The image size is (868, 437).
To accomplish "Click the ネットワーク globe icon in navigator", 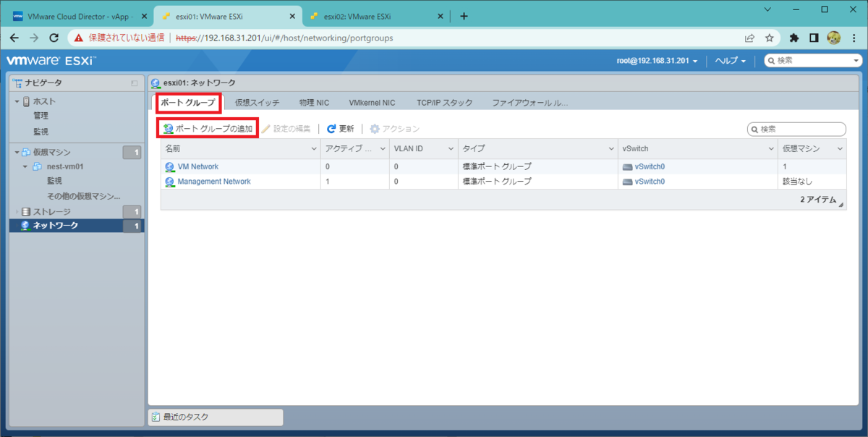I will [x=25, y=226].
